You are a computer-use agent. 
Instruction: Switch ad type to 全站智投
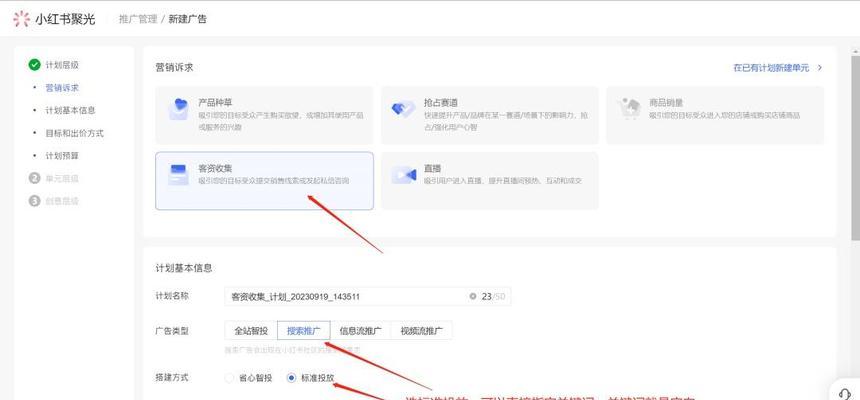(251, 331)
